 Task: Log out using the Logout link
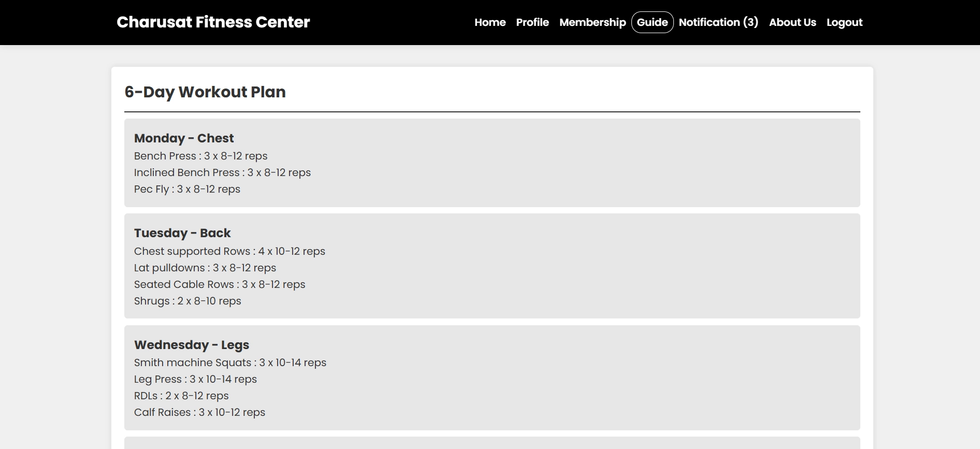844,22
